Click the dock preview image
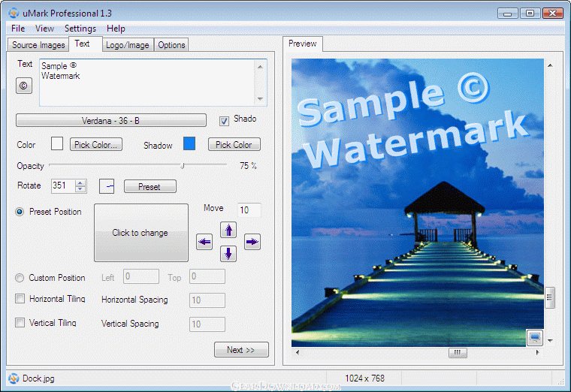Screen dimensions: 571x392 pos(418,202)
